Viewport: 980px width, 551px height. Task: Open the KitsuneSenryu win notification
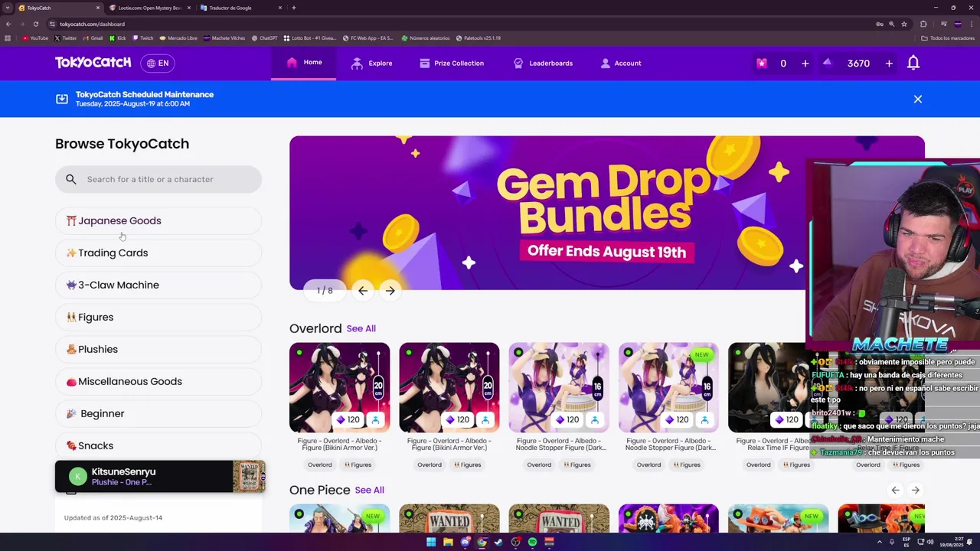tap(160, 477)
